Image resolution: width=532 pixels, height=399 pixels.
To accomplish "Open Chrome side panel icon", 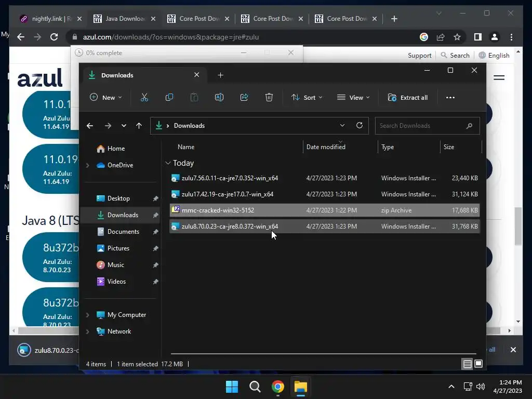I will 478,37.
